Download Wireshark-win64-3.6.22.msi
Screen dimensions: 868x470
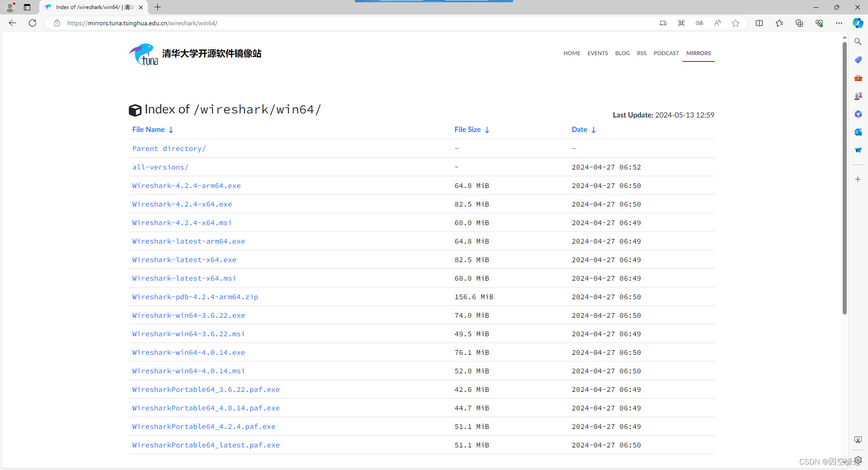[x=189, y=334]
